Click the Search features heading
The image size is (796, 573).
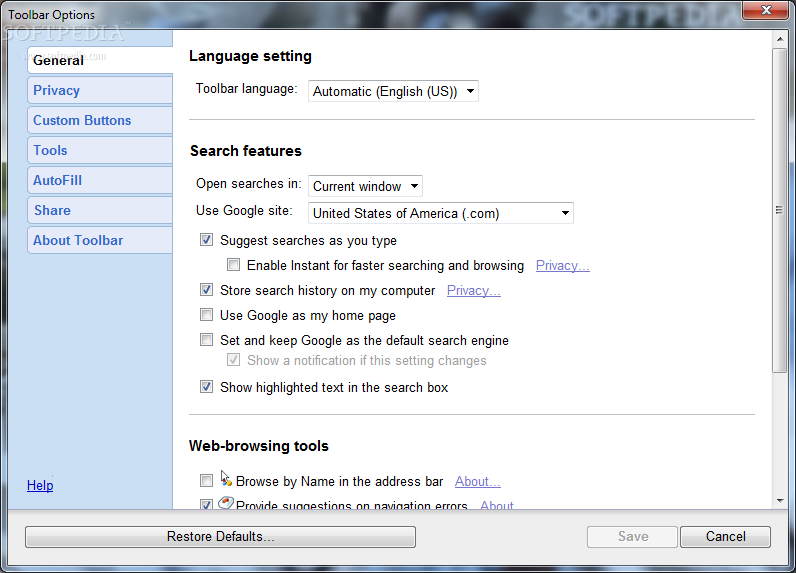click(x=246, y=151)
